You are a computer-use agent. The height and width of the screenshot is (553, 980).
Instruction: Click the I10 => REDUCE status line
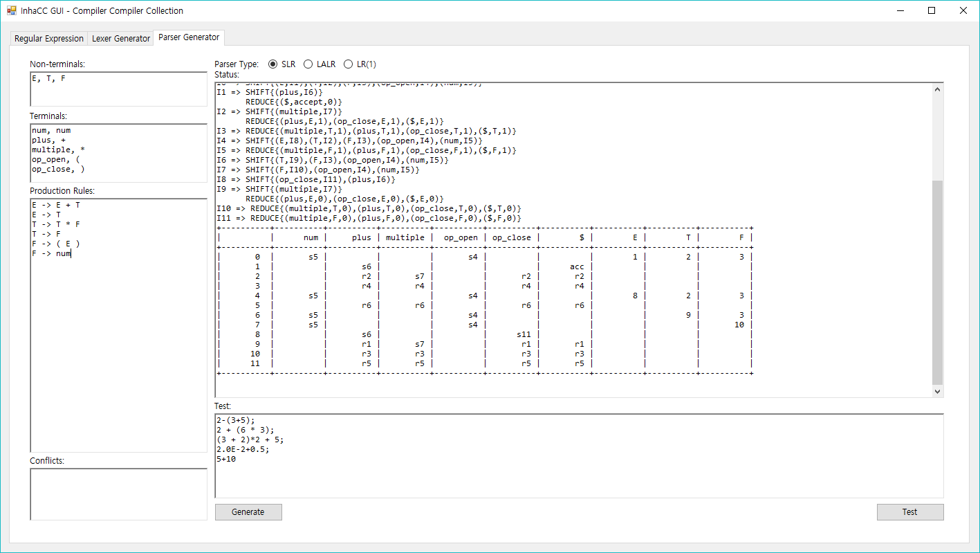[369, 209]
